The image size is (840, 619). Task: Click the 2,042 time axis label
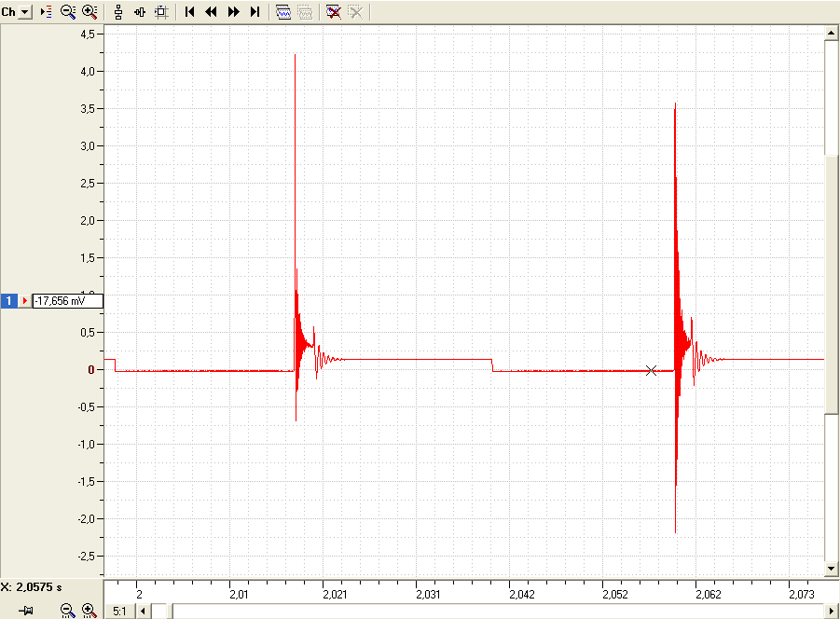[x=522, y=595]
